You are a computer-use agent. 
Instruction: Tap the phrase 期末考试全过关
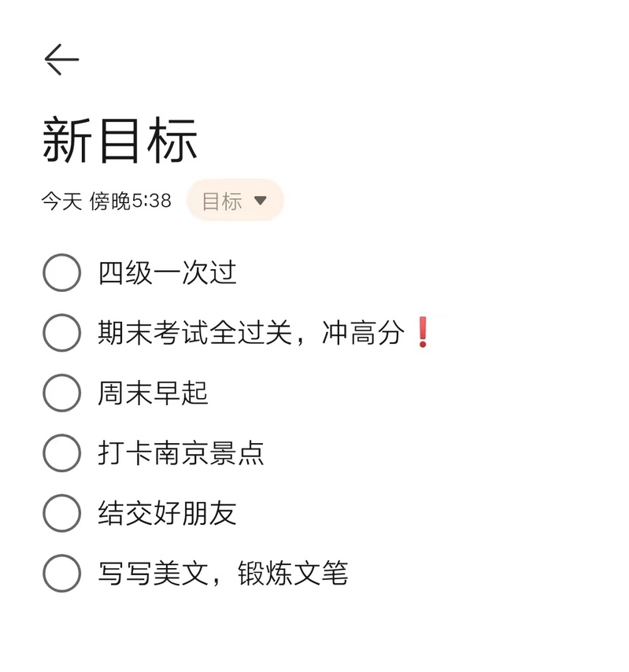[x=195, y=333]
